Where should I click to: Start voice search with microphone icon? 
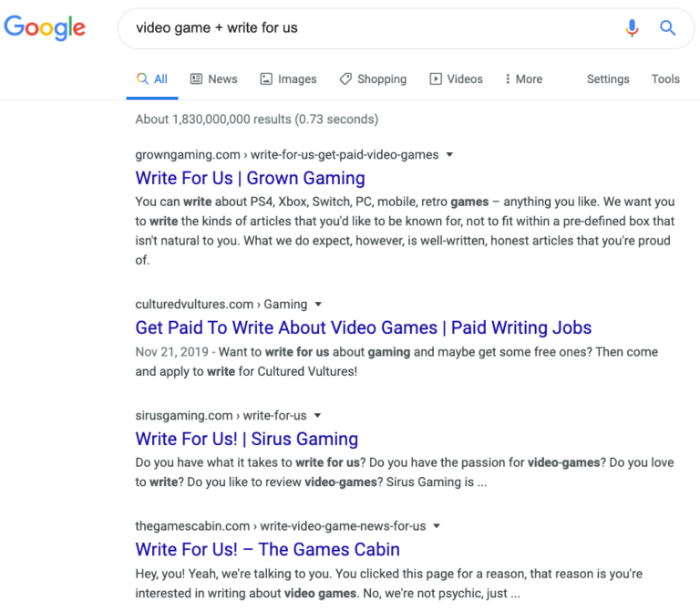pos(632,28)
